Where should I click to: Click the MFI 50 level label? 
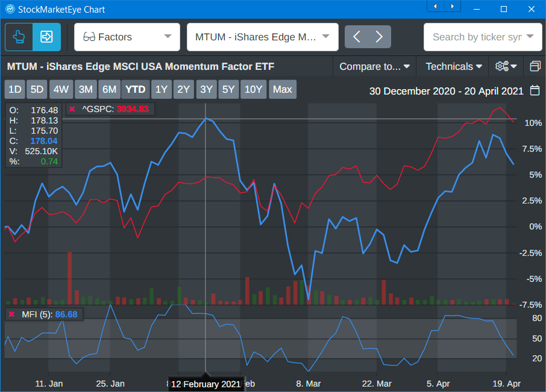pos(537,338)
